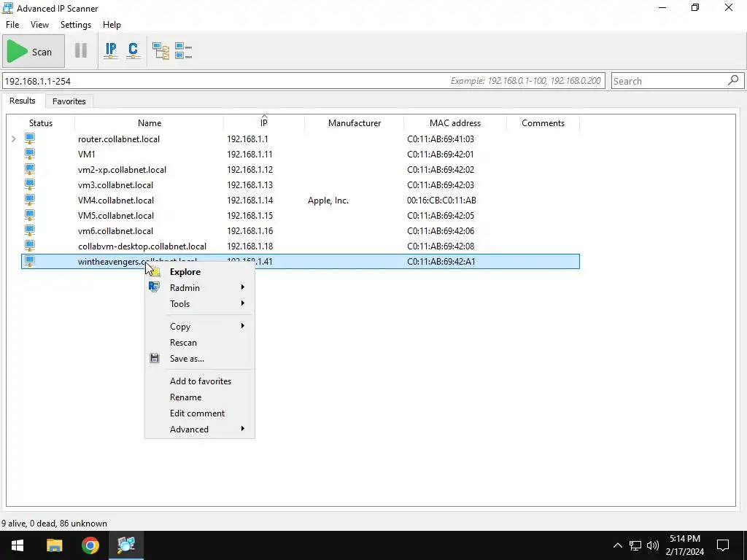Viewport: 747px width, 560px height.
Task: Click the C class subnet toolbar icon
Action: pyautogui.click(x=133, y=50)
